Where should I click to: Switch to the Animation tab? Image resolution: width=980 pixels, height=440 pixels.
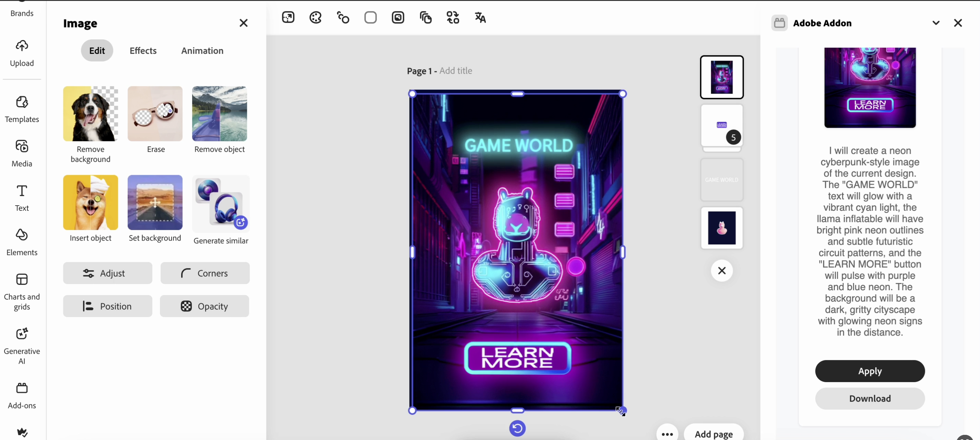[x=202, y=51]
